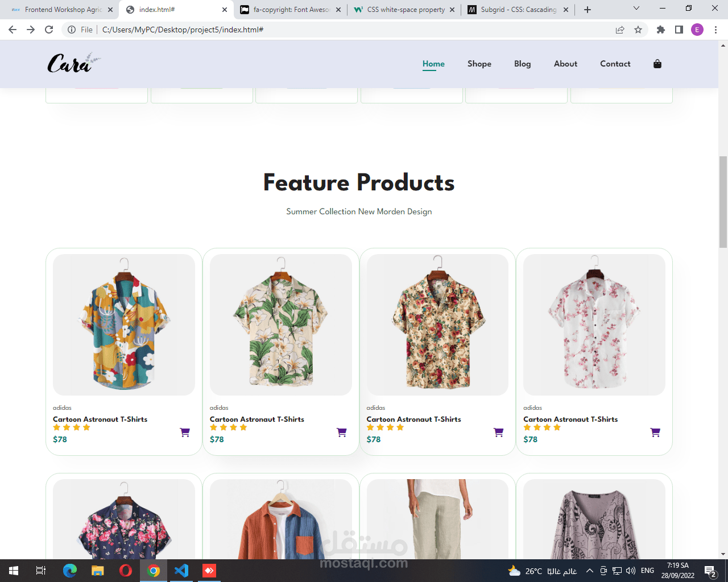Switch to CSS white-space property tab
Screen dimensions: 728x582
[404, 10]
